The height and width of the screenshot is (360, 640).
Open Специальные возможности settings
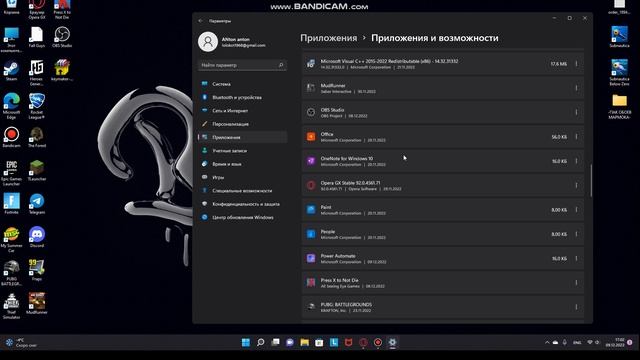pos(242,191)
